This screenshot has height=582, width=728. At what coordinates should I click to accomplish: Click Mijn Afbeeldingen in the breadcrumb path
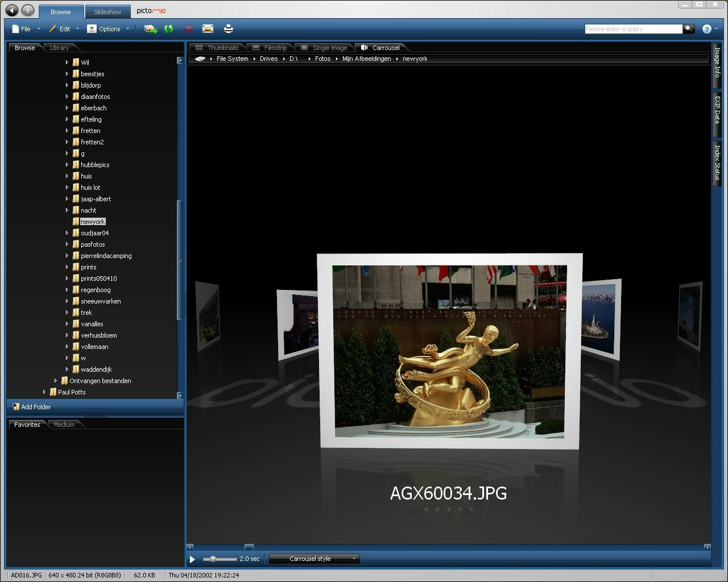point(366,59)
